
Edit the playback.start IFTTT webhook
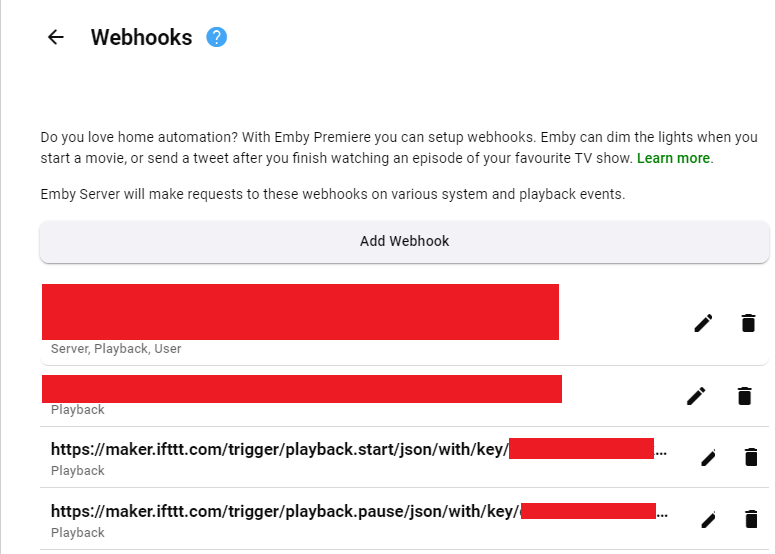coord(709,458)
